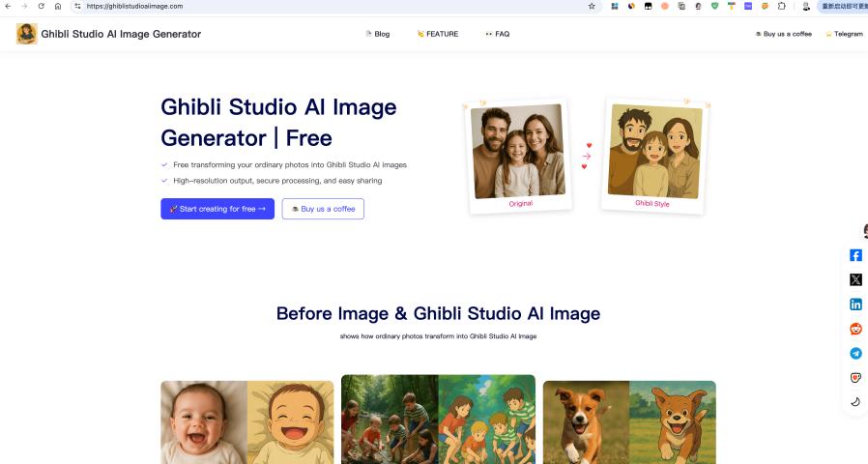
Task: Open the FAQ navigation item
Action: [x=497, y=34]
